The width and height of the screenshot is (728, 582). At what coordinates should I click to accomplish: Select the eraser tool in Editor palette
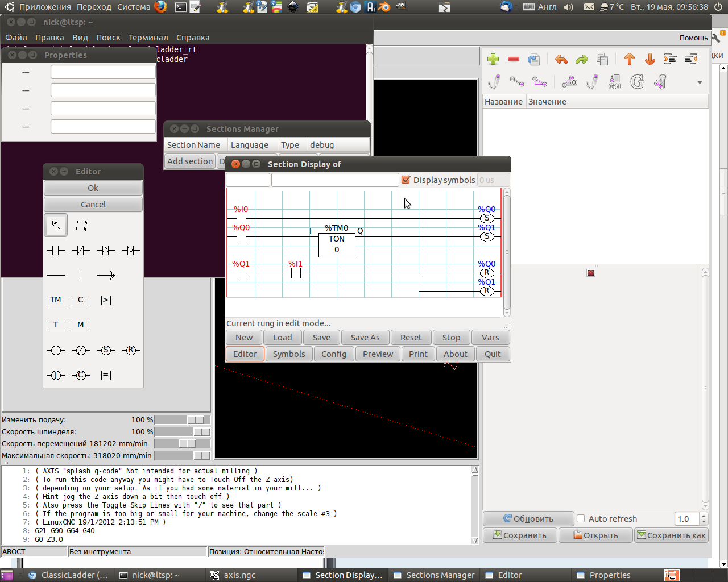point(81,226)
